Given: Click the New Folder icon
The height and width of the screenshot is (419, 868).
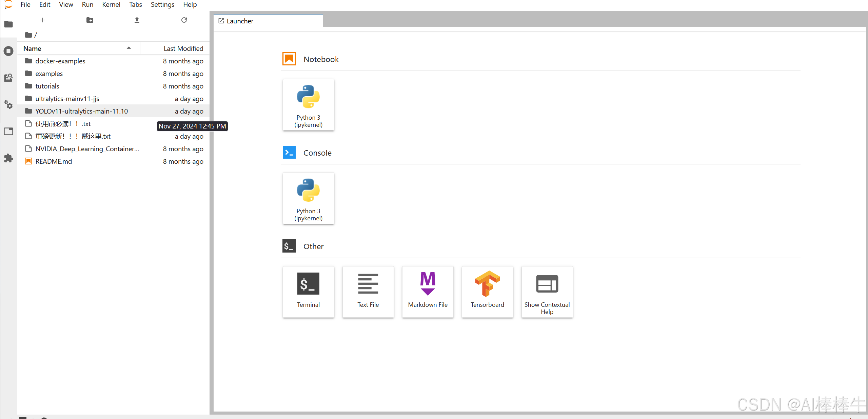Looking at the screenshot, I should [90, 20].
